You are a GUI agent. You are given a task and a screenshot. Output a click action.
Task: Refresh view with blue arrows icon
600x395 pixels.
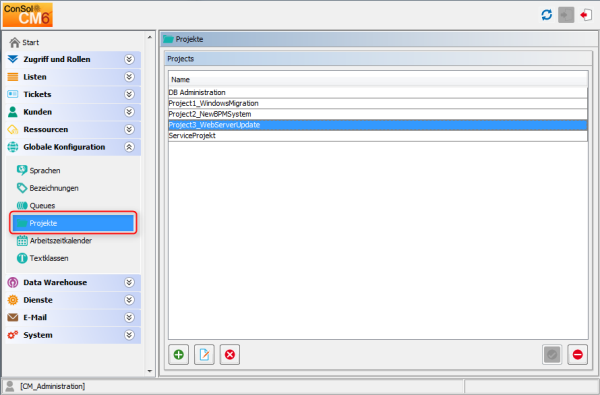(x=546, y=15)
